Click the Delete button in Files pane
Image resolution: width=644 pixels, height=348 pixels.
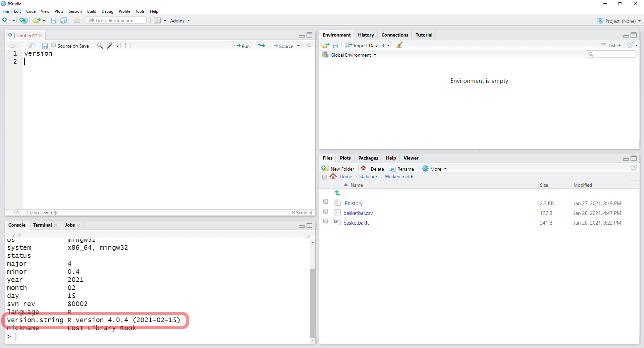pos(373,169)
